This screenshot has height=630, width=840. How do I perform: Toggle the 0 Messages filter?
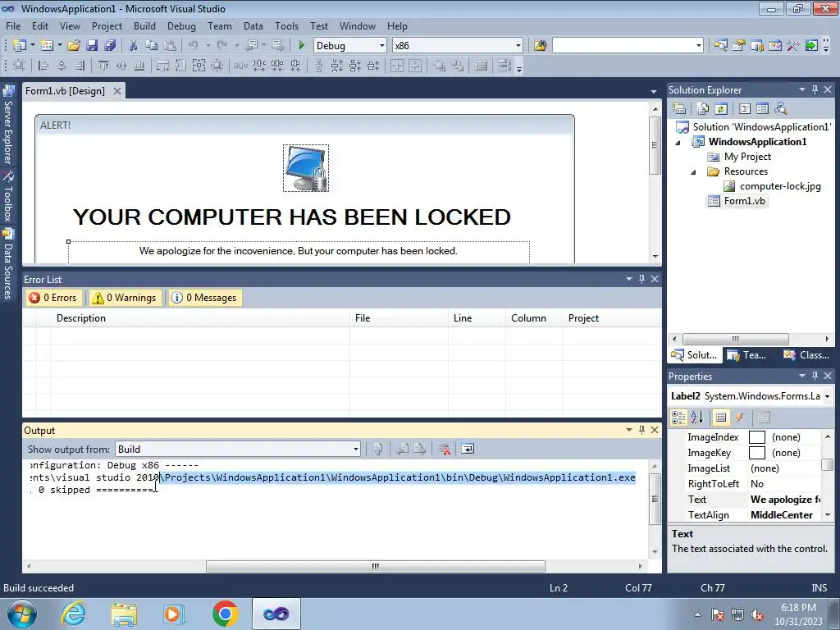204,298
